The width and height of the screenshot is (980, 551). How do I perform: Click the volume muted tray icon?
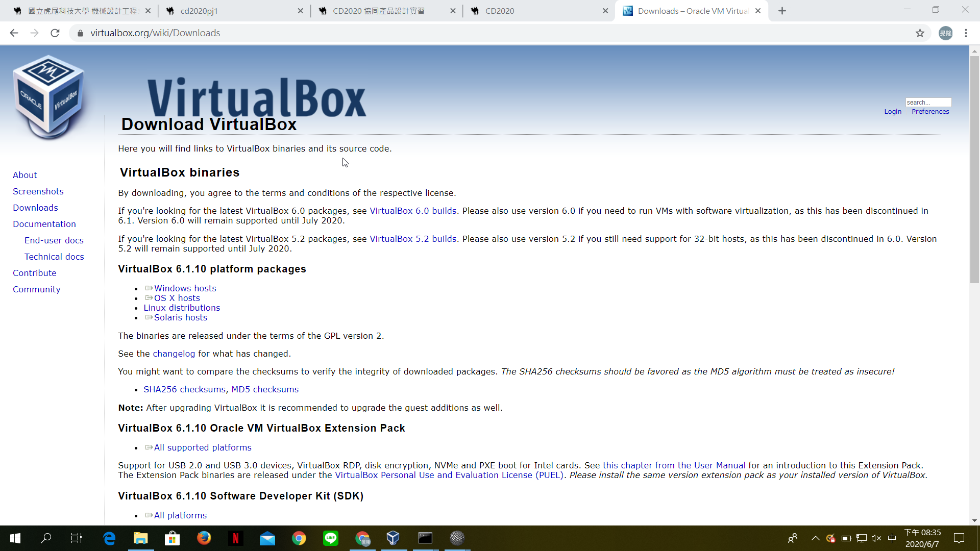(876, 538)
